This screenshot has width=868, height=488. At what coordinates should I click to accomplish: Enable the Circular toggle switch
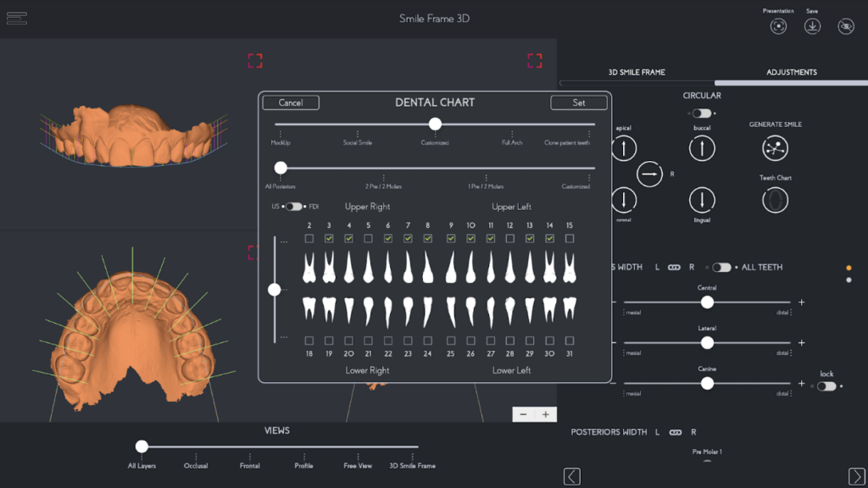tap(701, 113)
